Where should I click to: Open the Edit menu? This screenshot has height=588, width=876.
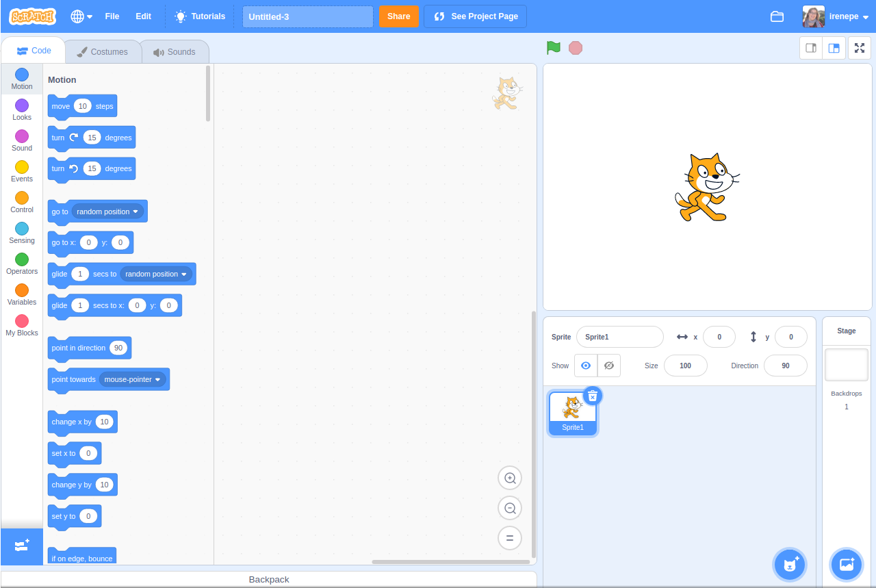click(143, 16)
